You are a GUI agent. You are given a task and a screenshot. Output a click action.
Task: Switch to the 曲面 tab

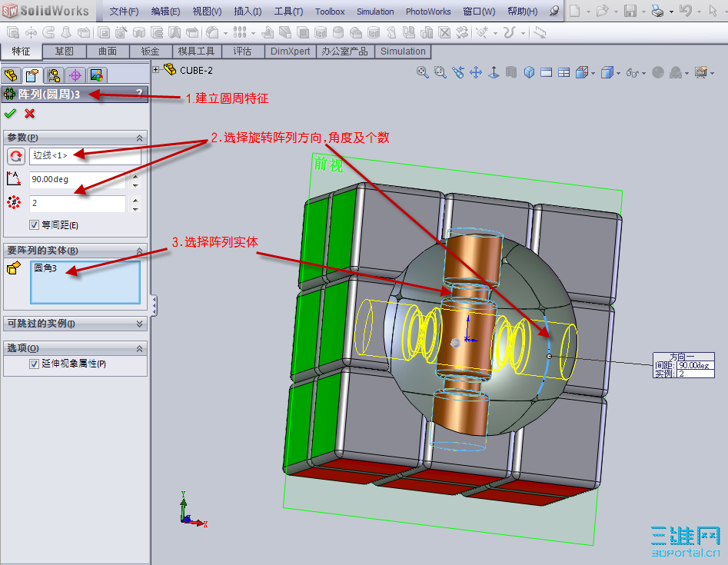108,51
